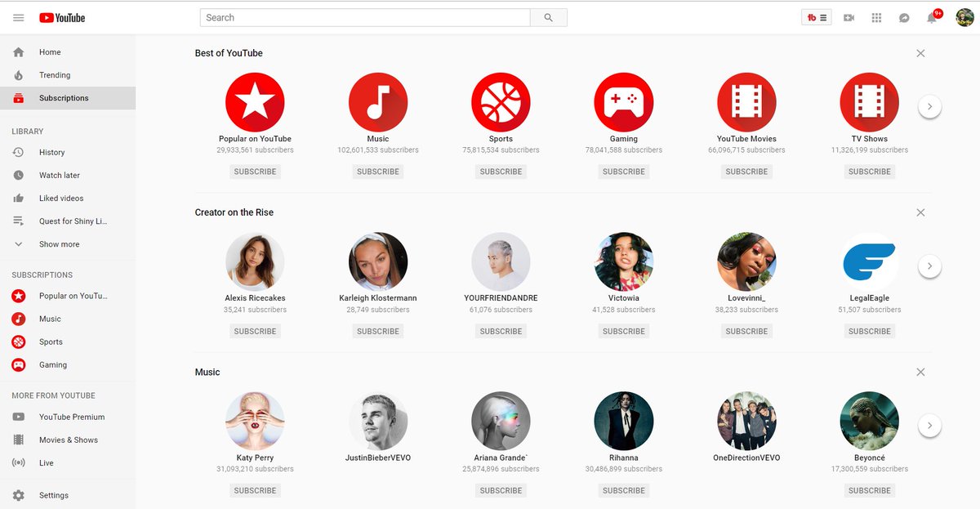The height and width of the screenshot is (509, 980).
Task: Subscribe to Lovevinni_
Action: click(x=746, y=331)
